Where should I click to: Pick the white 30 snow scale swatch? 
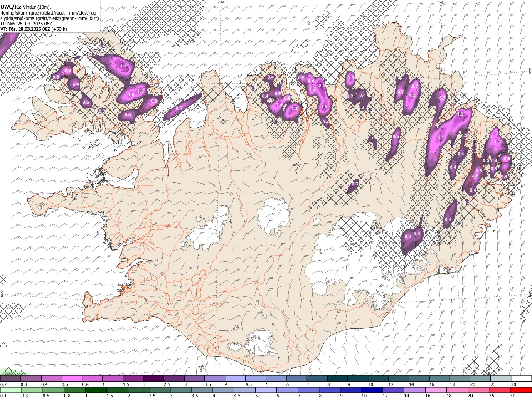pos(521,378)
